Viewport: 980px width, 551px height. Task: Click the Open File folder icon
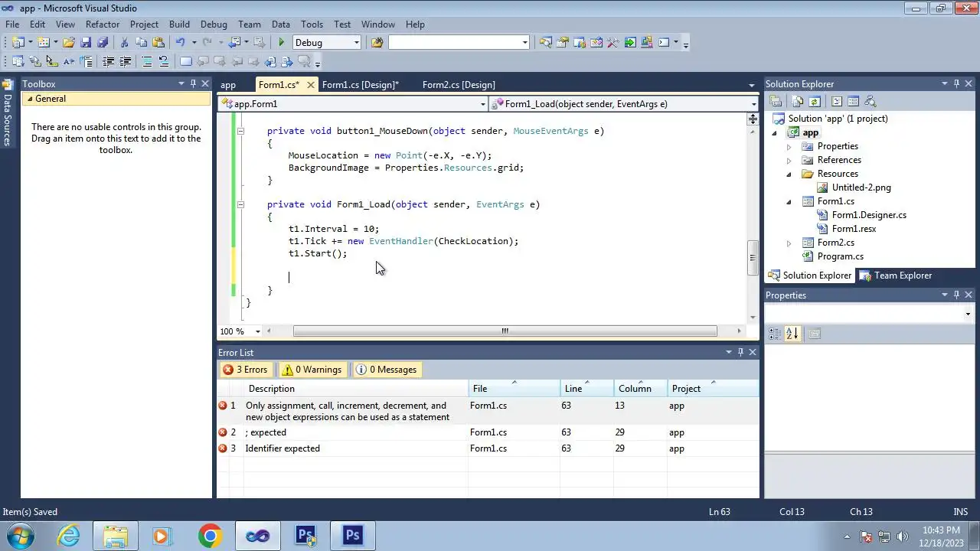coord(69,43)
